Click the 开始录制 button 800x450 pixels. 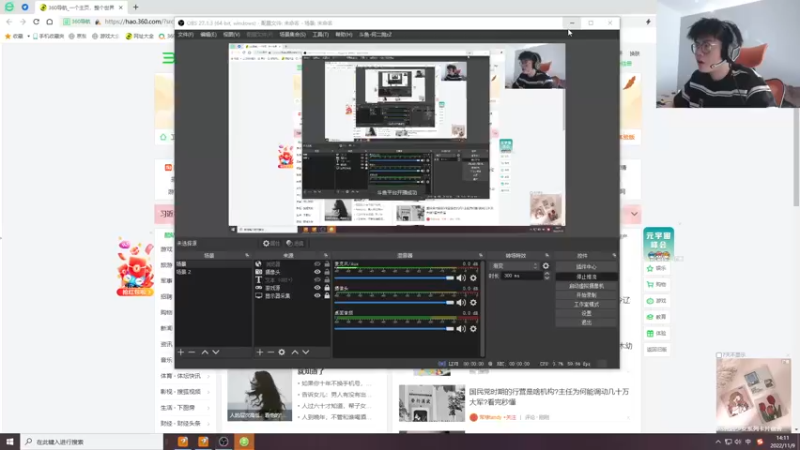pyautogui.click(x=586, y=295)
